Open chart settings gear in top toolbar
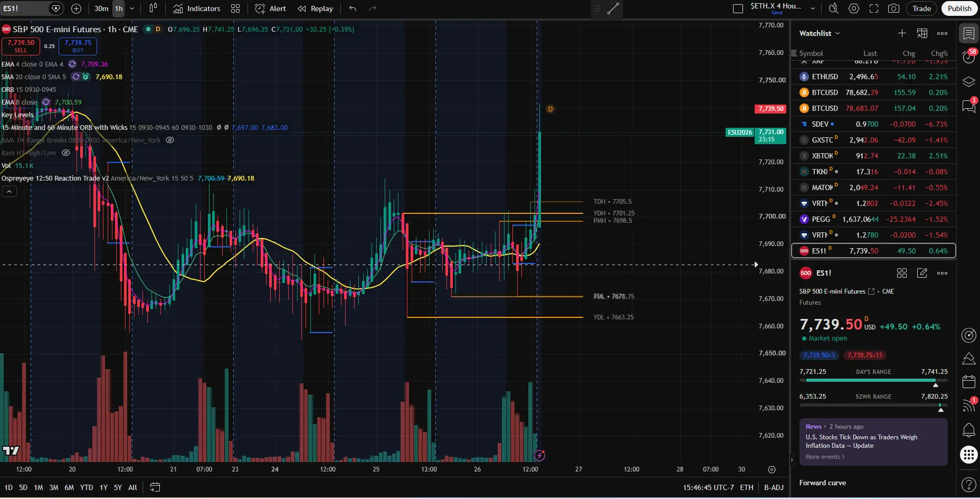980x499 pixels. 854,8
